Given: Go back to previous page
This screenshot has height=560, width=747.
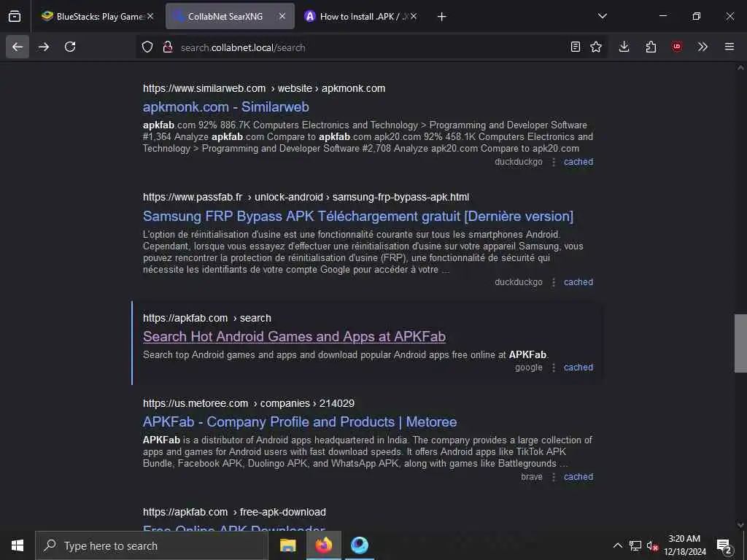Looking at the screenshot, I should (x=18, y=47).
